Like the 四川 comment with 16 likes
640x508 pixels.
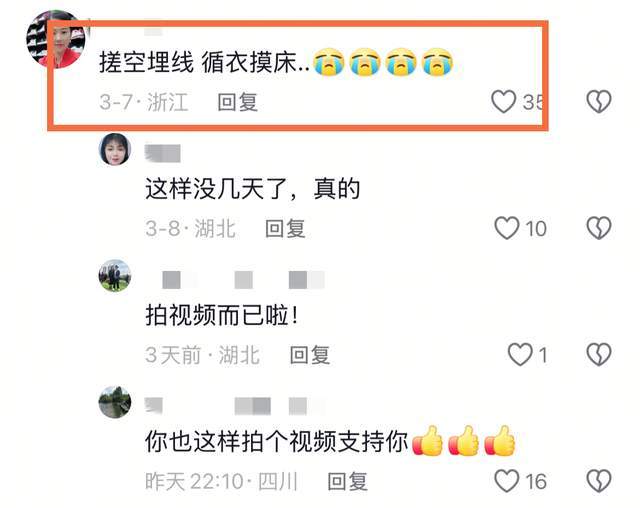point(507,481)
